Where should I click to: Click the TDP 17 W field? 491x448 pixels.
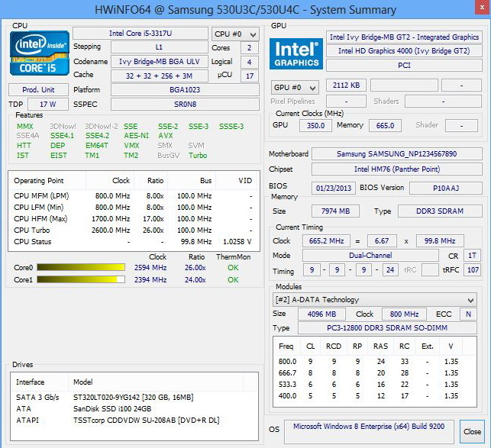coord(48,105)
